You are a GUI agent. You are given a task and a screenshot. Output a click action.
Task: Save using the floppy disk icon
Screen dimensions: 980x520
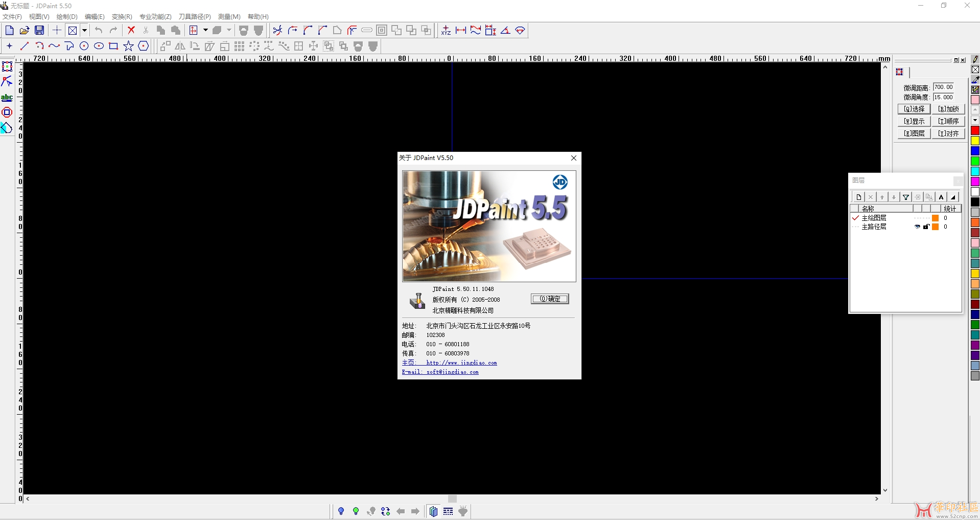pos(39,31)
